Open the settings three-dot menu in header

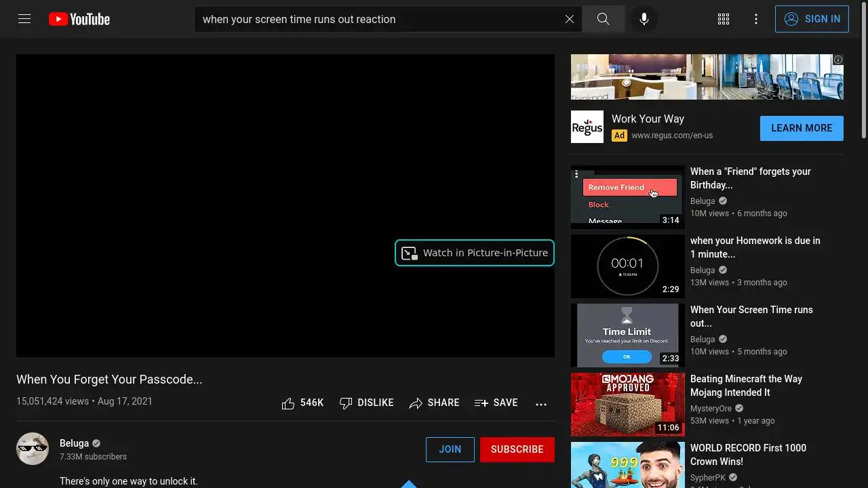tap(756, 19)
